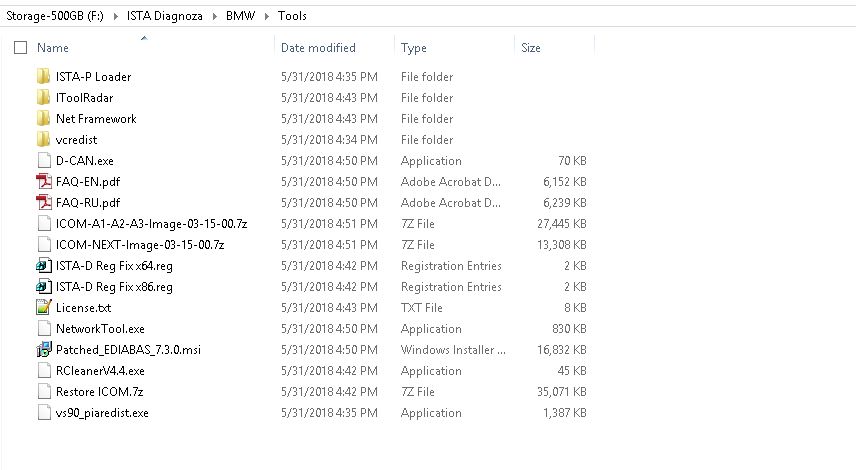Image resolution: width=856 pixels, height=470 pixels.
Task: Click the Patched_EDIABAS installer icon
Action: pyautogui.click(x=43, y=350)
